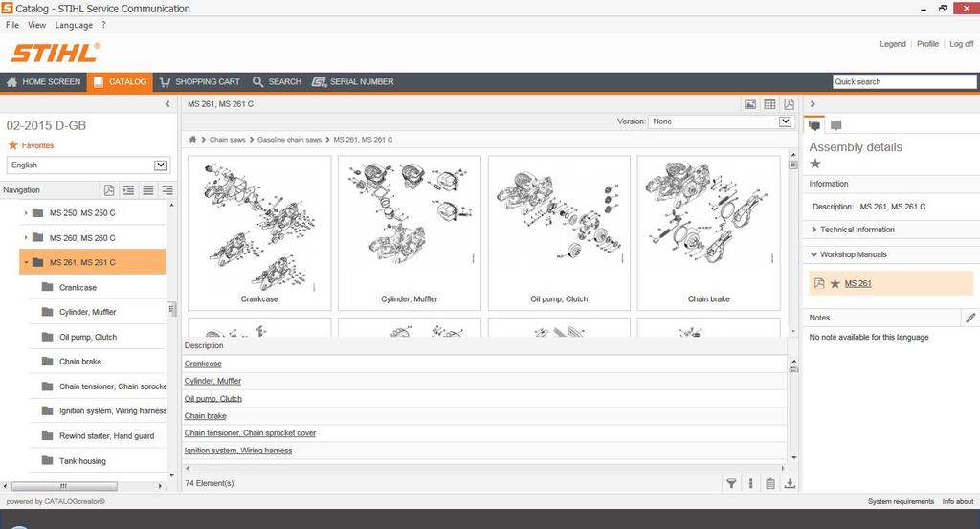
Task: Select Rewind starter, Hand guard tree item
Action: coord(106,436)
